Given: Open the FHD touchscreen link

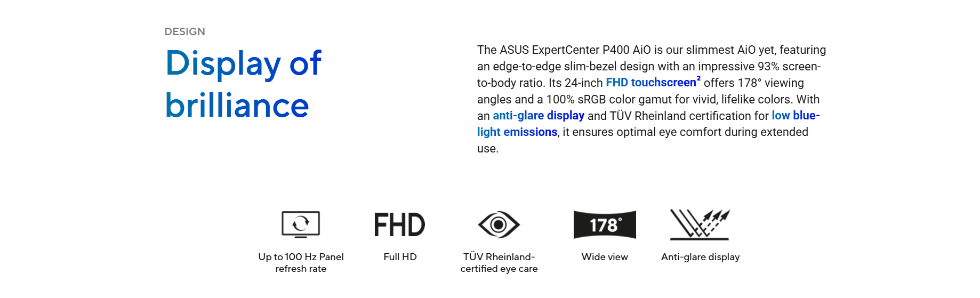Looking at the screenshot, I should (x=650, y=83).
